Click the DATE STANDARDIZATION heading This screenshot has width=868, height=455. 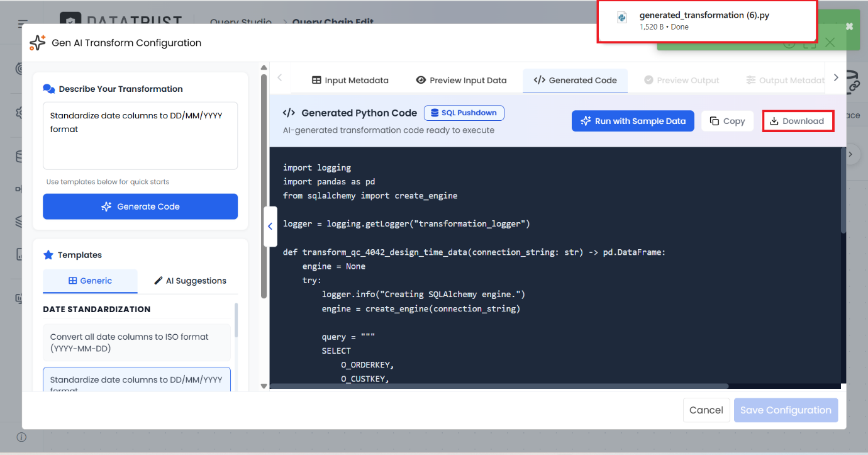96,309
